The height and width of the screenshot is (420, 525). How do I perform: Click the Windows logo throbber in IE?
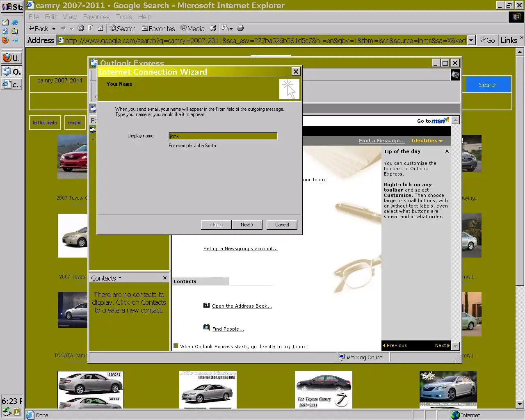[516, 17]
